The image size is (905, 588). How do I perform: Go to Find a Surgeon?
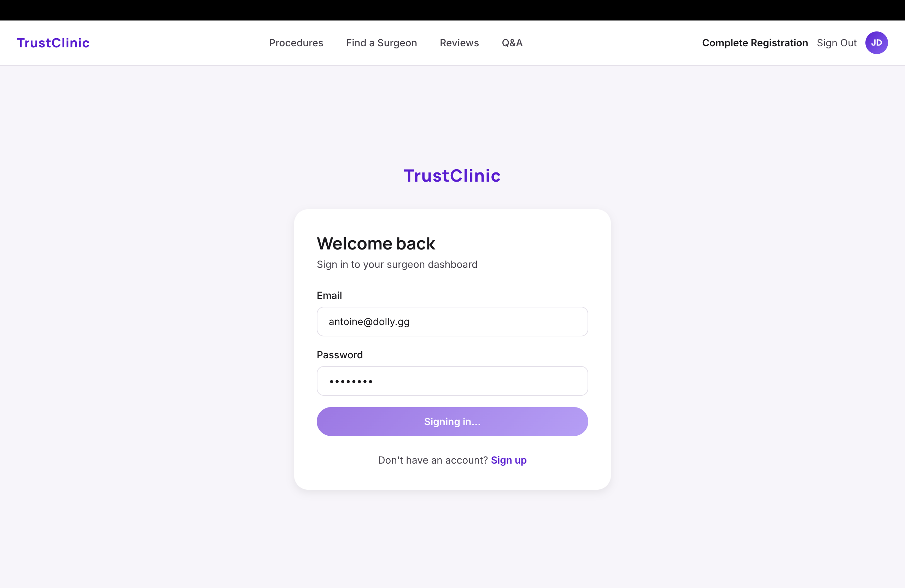381,43
